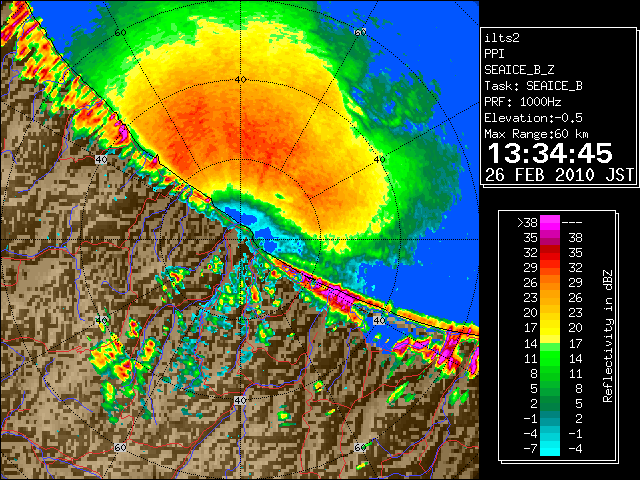Select the "Elevation:-0.5" value
Image resolution: width=640 pixels, height=480 pixels.
(533, 118)
